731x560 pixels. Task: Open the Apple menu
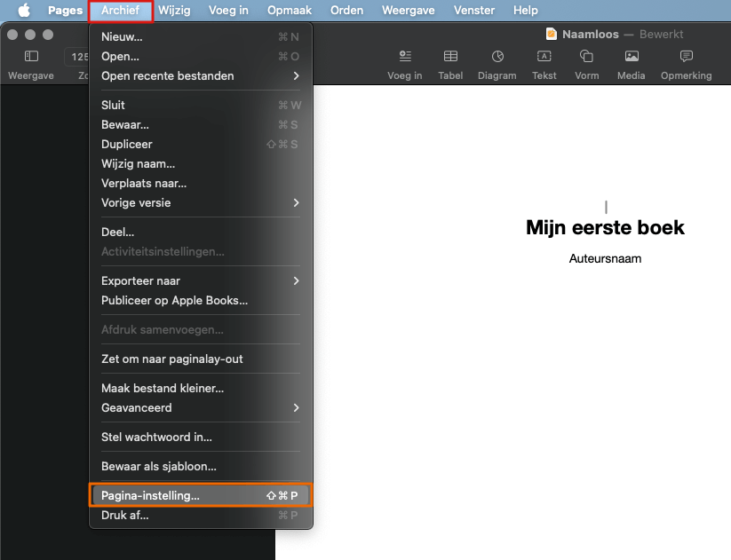click(x=24, y=10)
